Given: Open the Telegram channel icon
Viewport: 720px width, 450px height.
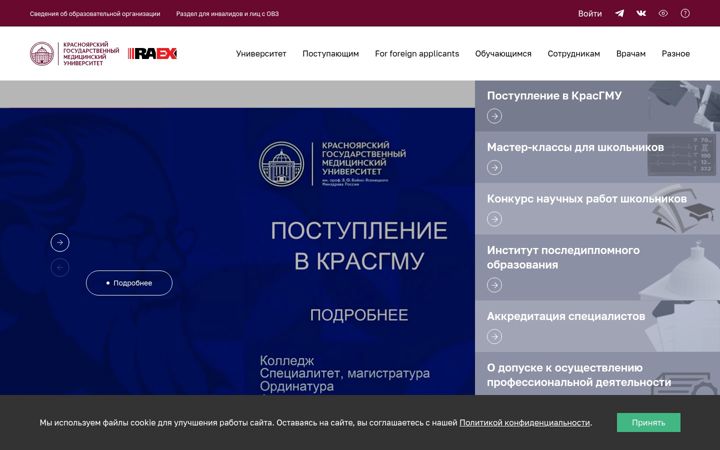Looking at the screenshot, I should [x=619, y=13].
